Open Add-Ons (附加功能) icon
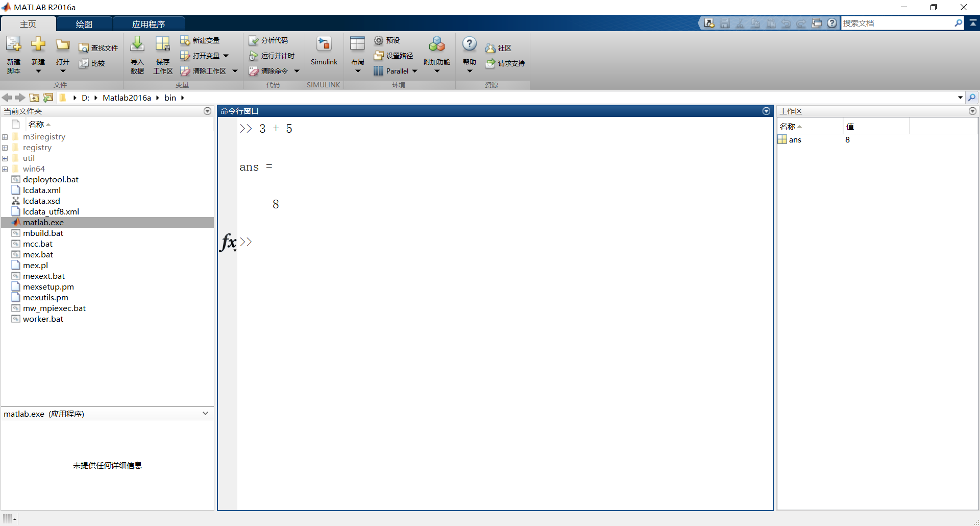This screenshot has width=980, height=526. (x=437, y=44)
